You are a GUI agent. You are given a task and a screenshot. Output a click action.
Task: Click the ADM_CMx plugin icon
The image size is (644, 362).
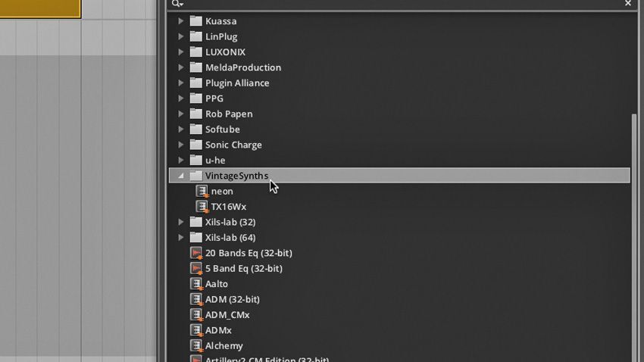196,315
